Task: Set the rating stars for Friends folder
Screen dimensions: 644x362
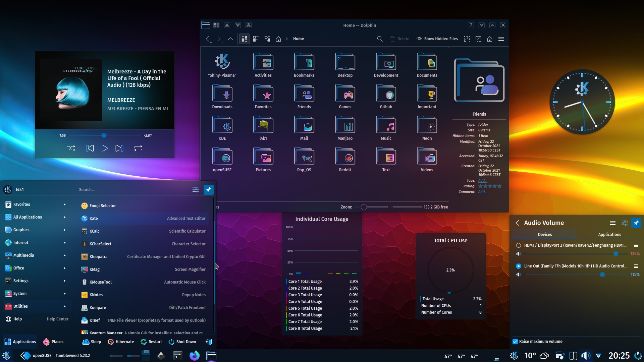Action: coord(490,186)
